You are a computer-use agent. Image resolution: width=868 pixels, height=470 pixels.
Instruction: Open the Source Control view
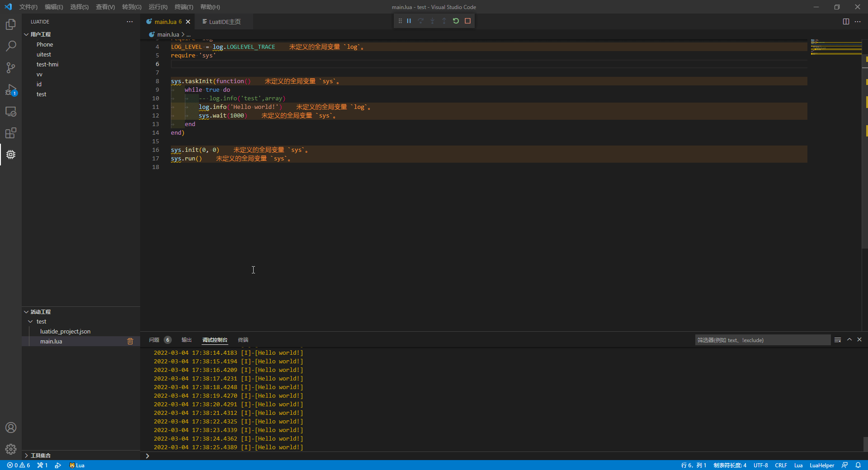(11, 68)
